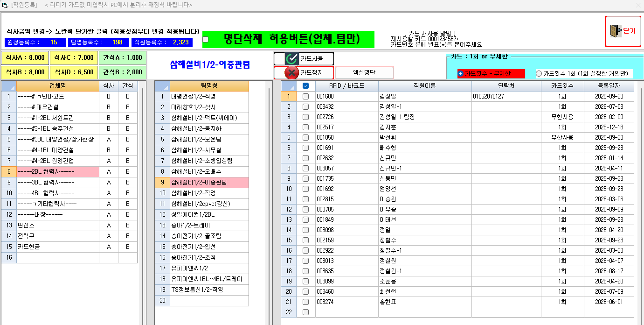Viewport: 644px width, 325px height.
Task: Select team 성일에어컨1/2BL
Action: (x=209, y=214)
